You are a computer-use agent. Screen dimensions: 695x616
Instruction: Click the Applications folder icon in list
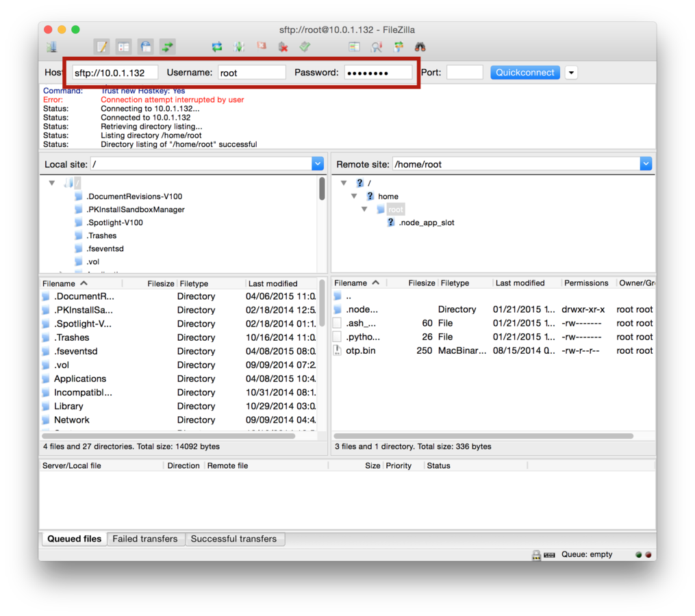[x=46, y=379]
